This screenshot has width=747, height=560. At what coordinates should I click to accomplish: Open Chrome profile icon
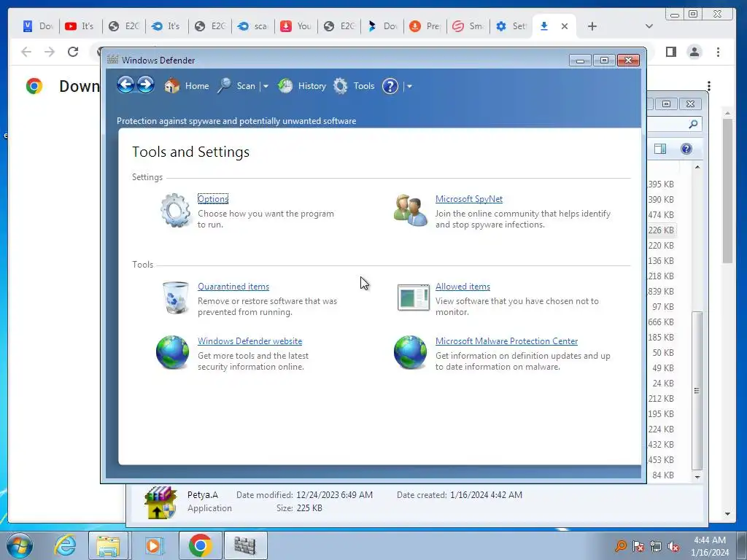[694, 52]
